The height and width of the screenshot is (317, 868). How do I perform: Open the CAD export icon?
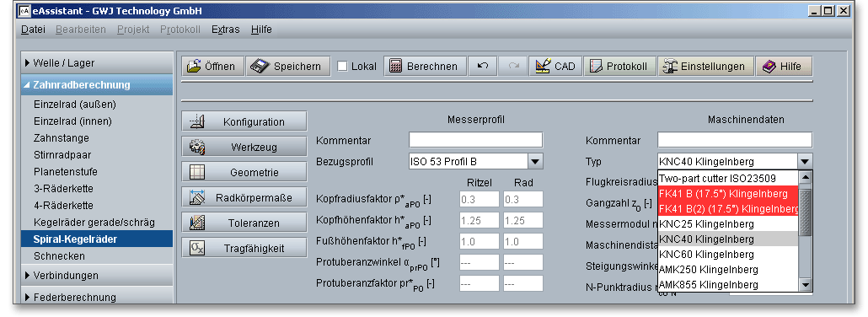543,66
